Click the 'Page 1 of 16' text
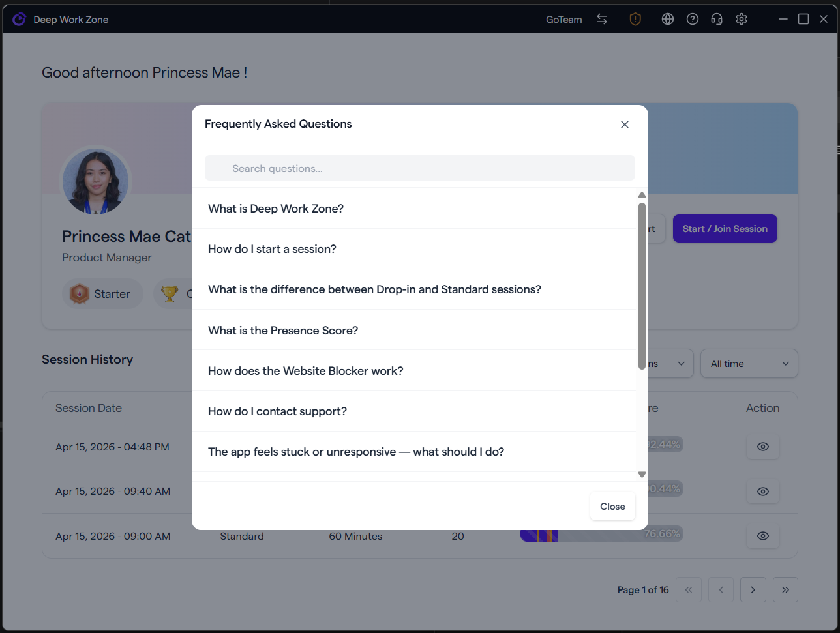Screen dimensions: 840x633 click(643, 590)
